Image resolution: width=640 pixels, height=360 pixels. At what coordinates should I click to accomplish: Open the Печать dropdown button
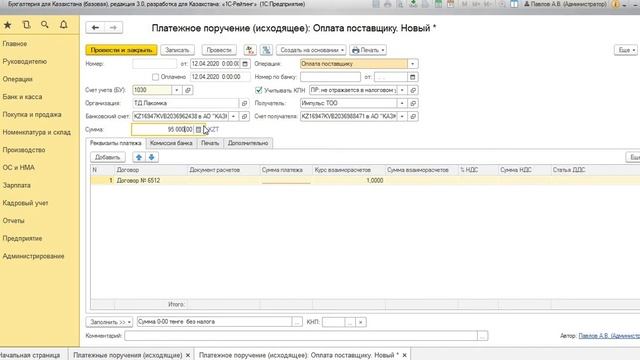point(368,50)
